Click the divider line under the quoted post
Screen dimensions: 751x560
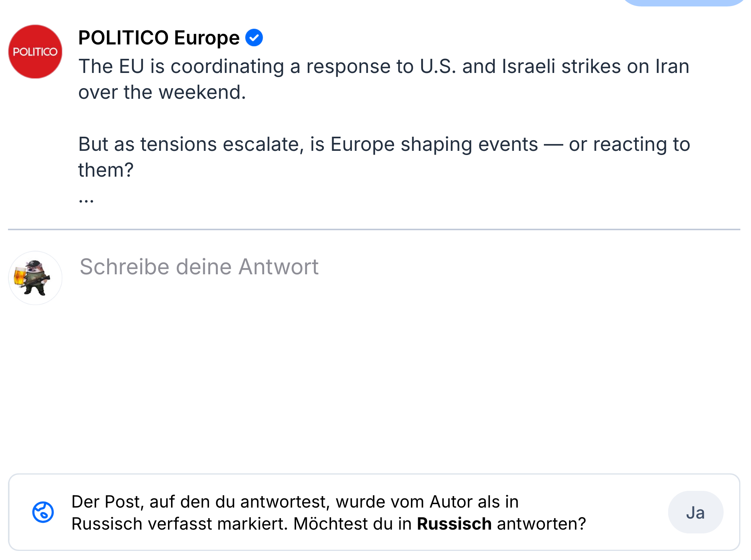pos(374,229)
